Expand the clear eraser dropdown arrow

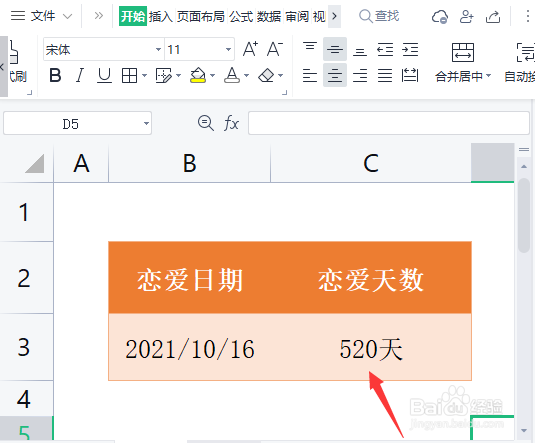tap(281, 75)
